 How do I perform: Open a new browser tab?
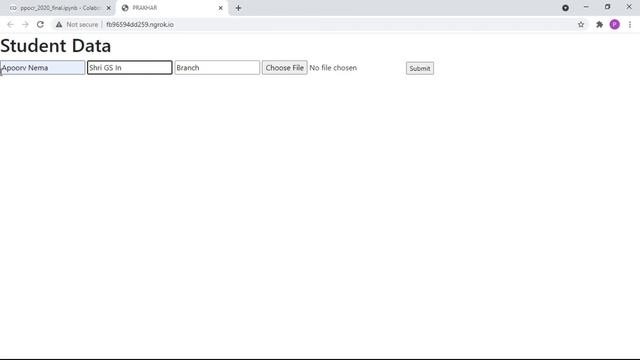(x=238, y=8)
